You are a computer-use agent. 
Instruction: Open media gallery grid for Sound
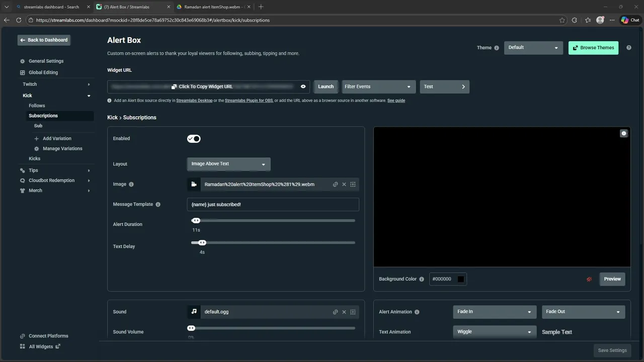(353, 312)
